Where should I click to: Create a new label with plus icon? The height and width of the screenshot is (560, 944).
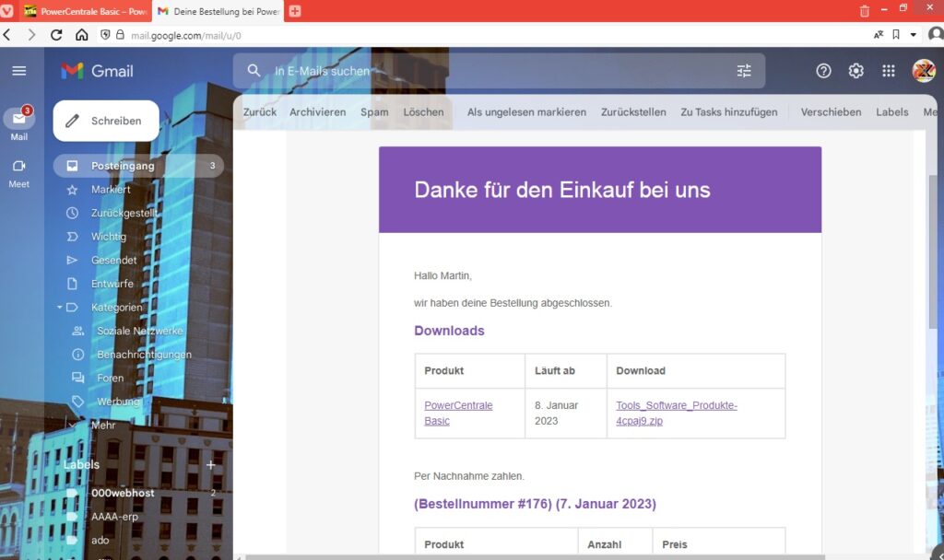(x=211, y=465)
